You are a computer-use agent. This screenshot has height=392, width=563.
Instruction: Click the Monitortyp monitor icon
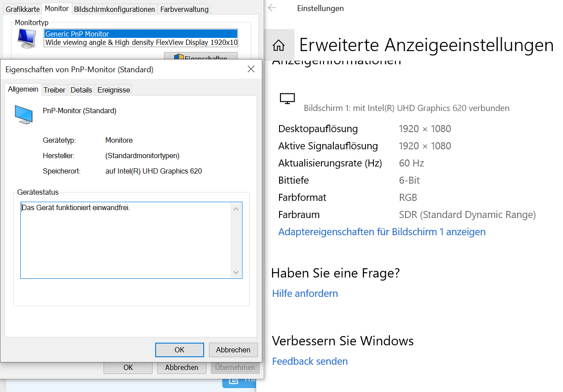(27, 38)
